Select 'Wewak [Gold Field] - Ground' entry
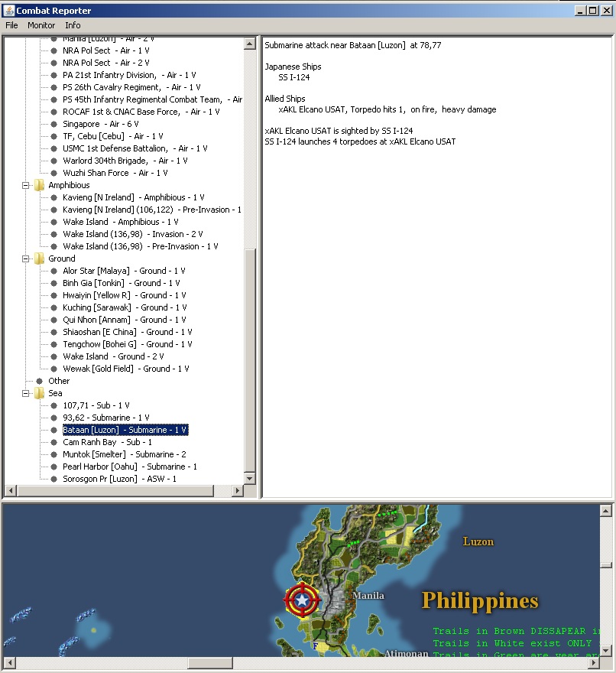The height and width of the screenshot is (673, 616). 125,369
